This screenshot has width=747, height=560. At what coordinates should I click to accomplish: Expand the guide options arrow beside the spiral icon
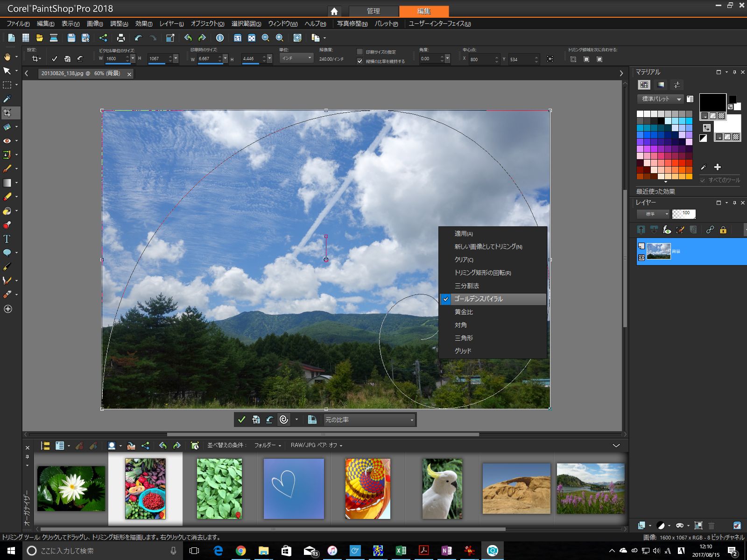pyautogui.click(x=296, y=420)
